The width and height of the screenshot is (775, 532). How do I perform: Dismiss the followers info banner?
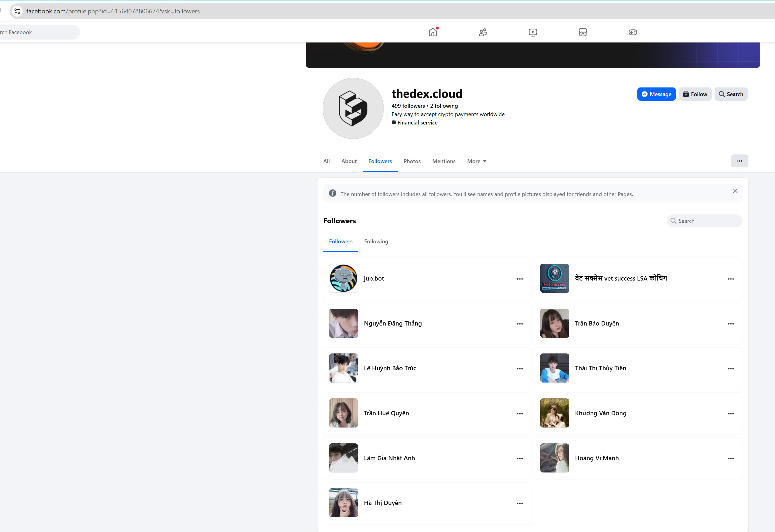tap(735, 191)
